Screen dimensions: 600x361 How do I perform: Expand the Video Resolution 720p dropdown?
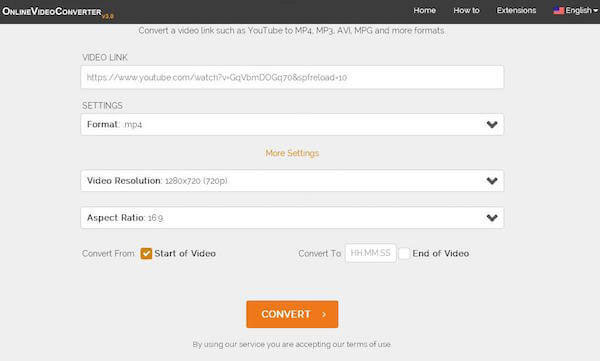[x=292, y=181]
